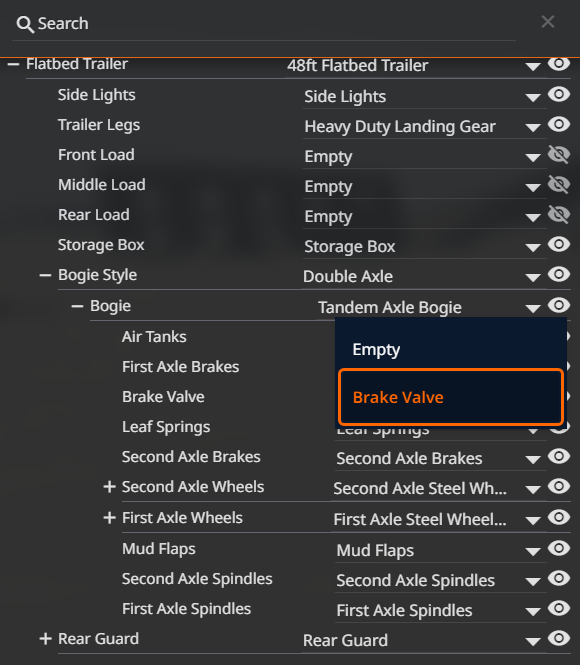The width and height of the screenshot is (580, 665).
Task: Hide the Trailer Legs eye icon
Action: (559, 124)
